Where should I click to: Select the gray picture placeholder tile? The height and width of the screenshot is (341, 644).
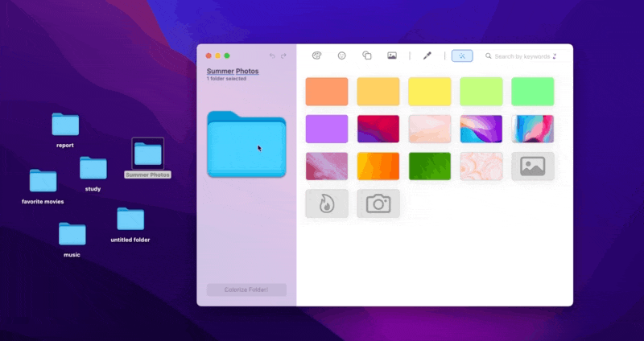point(533,166)
